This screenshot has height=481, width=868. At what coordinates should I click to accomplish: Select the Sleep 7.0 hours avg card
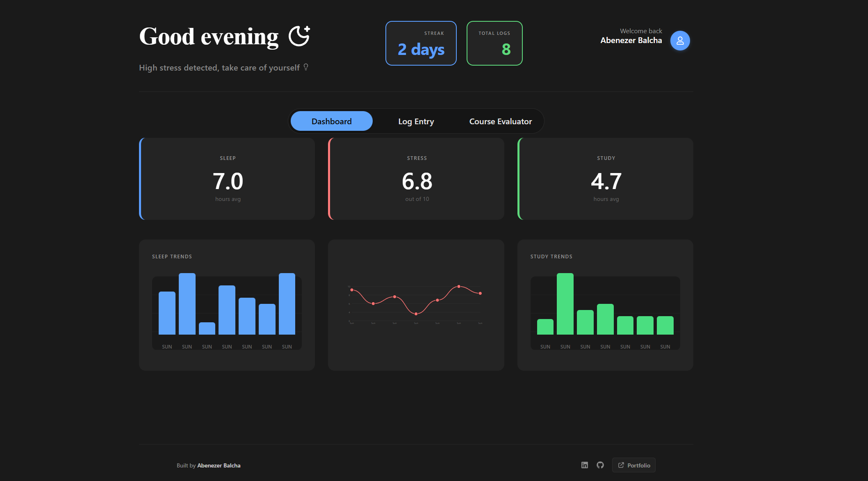[227, 179]
